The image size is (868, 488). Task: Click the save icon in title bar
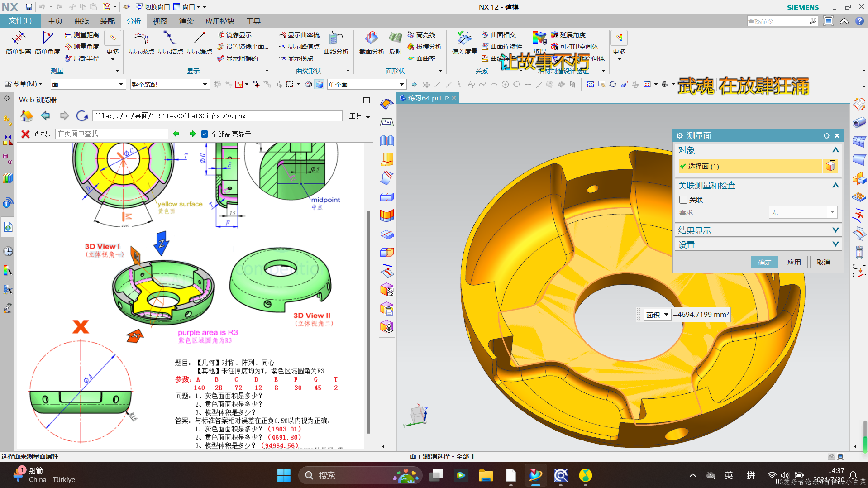(x=29, y=7)
